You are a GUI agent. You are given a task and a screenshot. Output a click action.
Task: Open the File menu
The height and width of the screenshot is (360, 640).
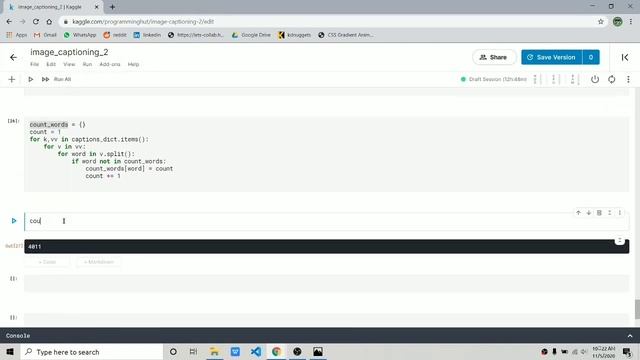(34, 64)
